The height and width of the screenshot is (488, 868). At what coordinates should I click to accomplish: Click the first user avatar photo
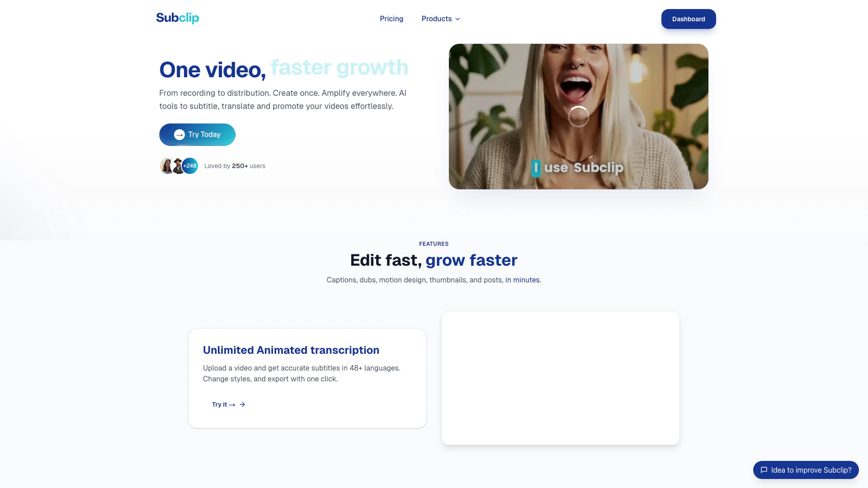[166, 166]
